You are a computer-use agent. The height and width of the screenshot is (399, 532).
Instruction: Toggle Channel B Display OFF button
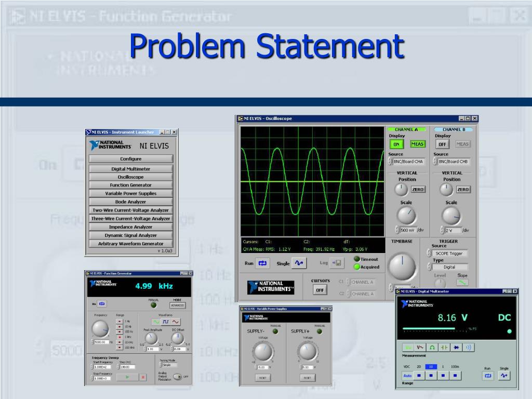442,144
